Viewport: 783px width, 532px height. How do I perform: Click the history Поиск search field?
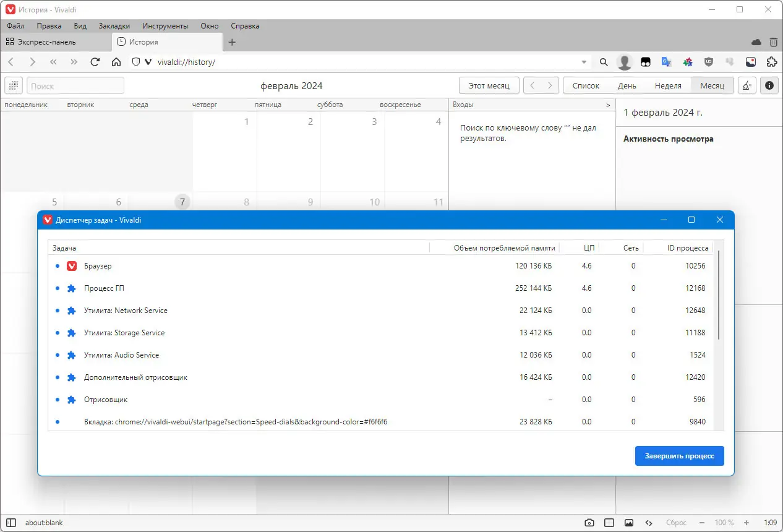click(75, 85)
